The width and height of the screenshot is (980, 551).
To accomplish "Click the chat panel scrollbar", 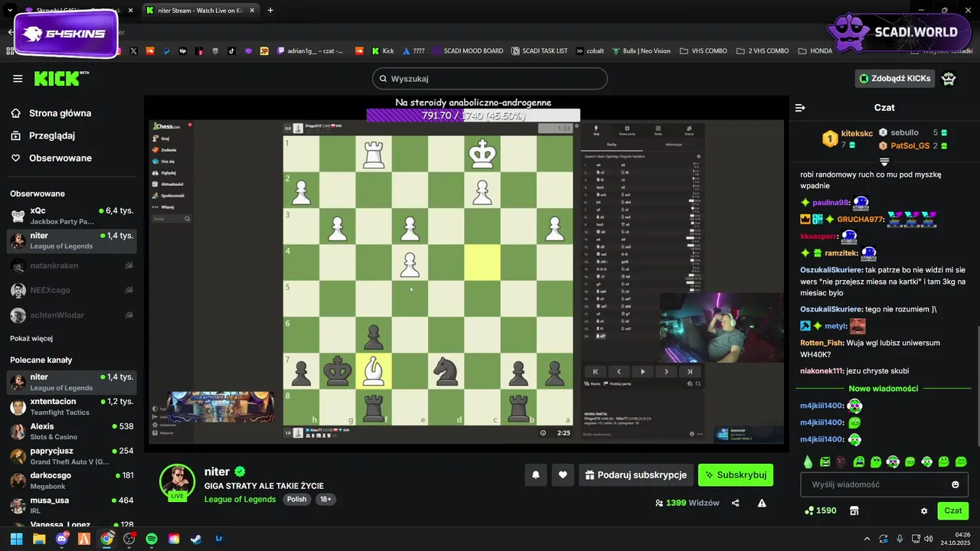I will coord(977,386).
